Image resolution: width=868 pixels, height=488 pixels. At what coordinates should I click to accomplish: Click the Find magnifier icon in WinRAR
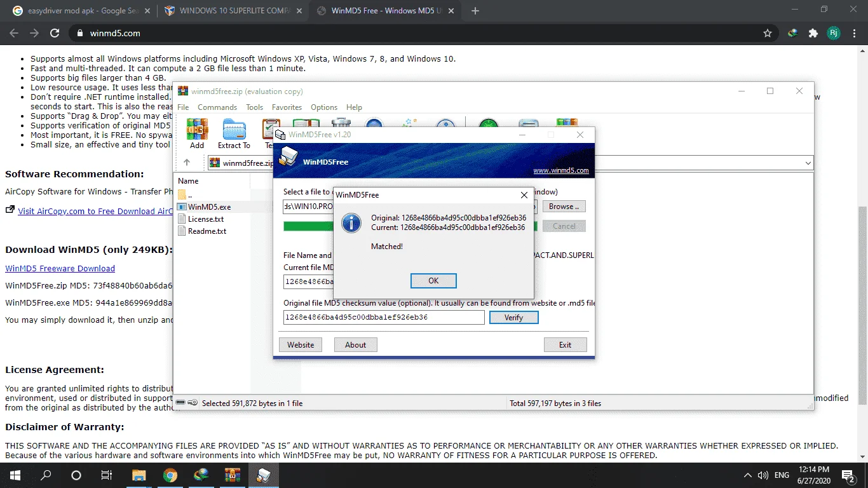click(374, 123)
